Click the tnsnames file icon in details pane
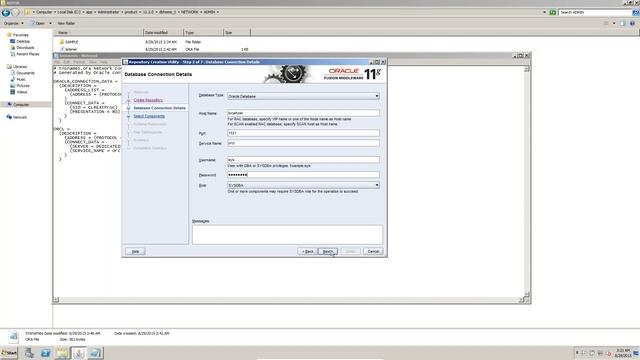The image size is (640, 360). 13,336
